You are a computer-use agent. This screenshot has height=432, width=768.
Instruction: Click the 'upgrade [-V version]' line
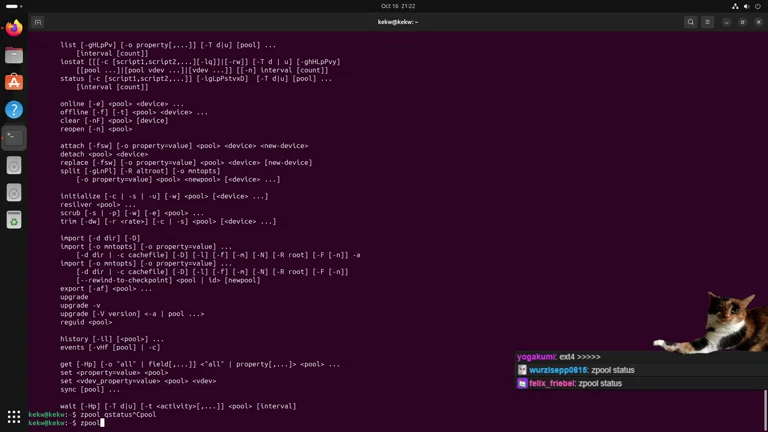click(132, 314)
